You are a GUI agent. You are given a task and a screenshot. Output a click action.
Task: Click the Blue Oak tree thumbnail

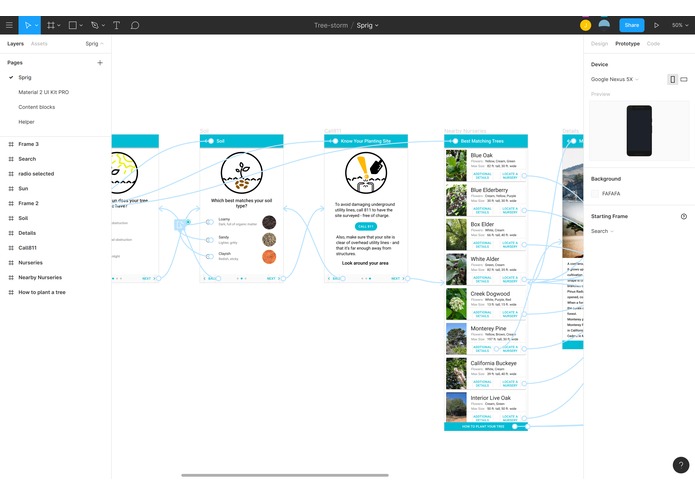456,165
